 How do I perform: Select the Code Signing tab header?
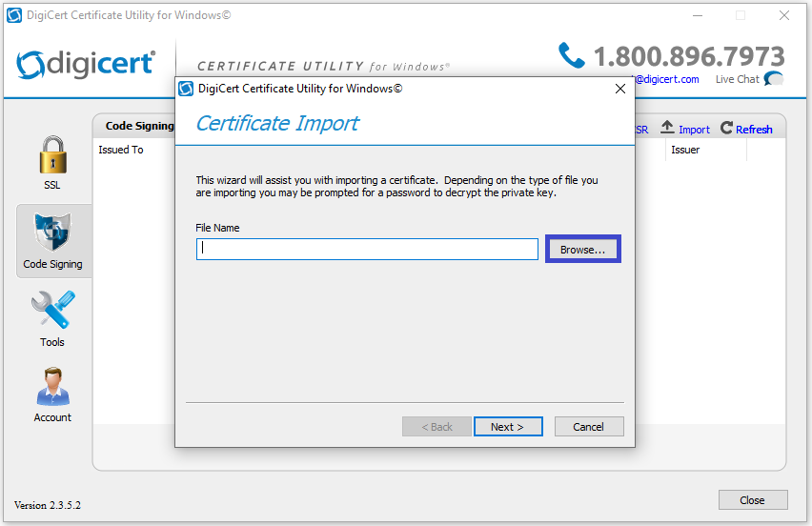point(139,126)
